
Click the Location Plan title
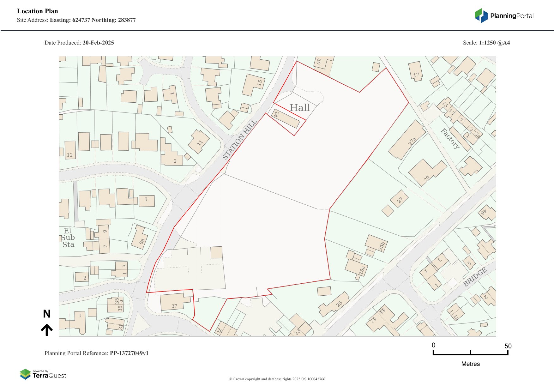tap(38, 11)
